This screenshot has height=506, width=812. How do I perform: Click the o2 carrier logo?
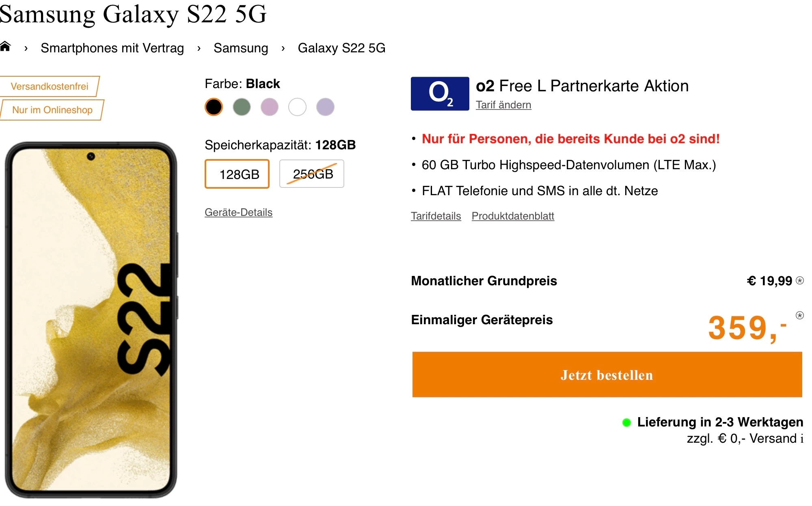(x=440, y=94)
